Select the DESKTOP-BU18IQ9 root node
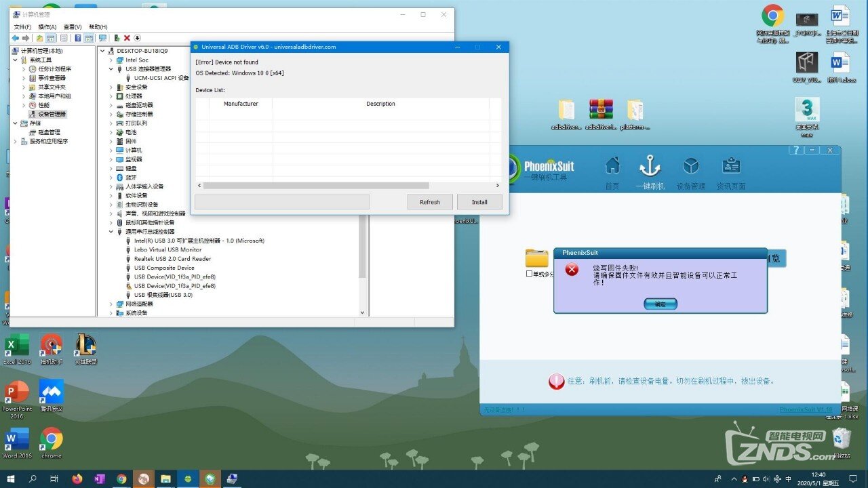 pyautogui.click(x=142, y=51)
